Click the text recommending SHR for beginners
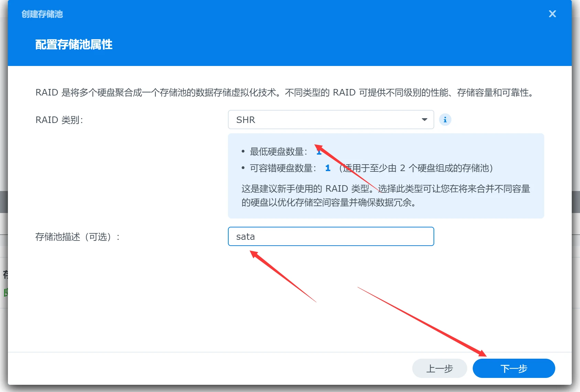 pyautogui.click(x=386, y=195)
